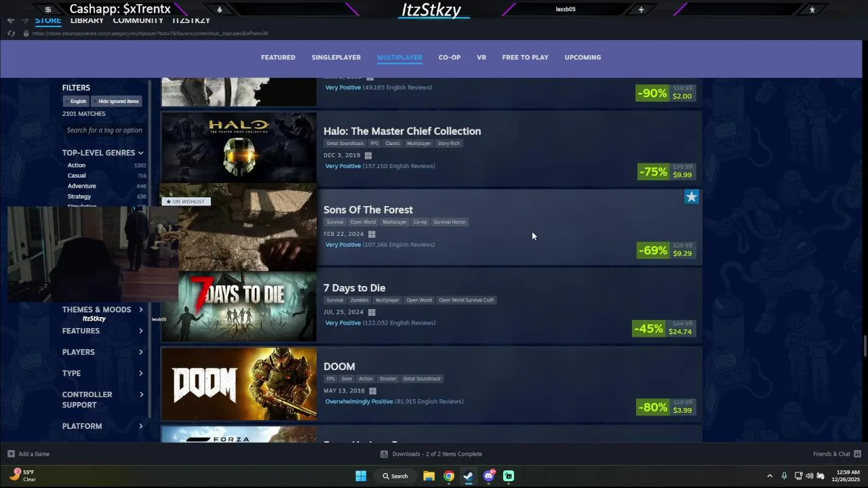Expand the Platform filter section
Viewport: 868px width, 488px height.
click(x=103, y=426)
